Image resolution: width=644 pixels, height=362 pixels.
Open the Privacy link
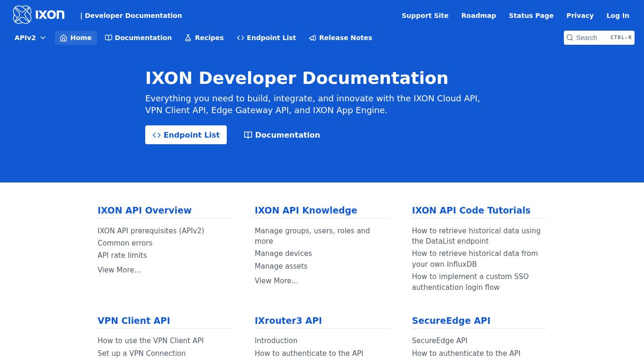580,16
